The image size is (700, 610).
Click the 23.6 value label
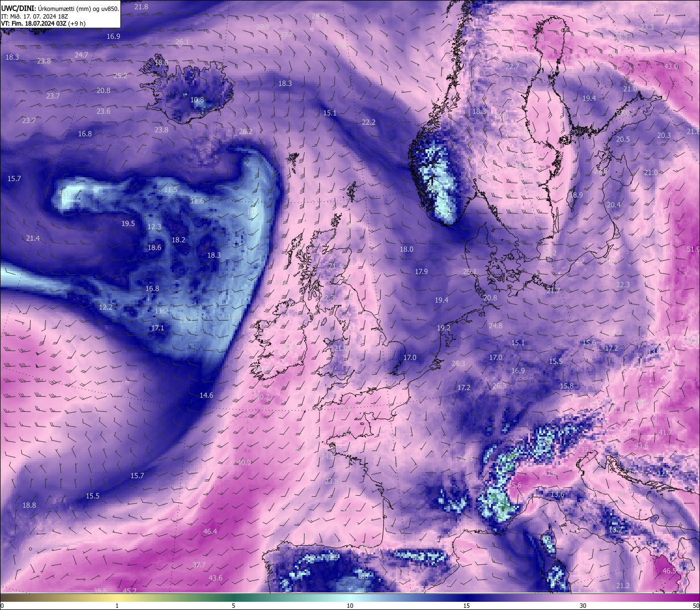103,111
